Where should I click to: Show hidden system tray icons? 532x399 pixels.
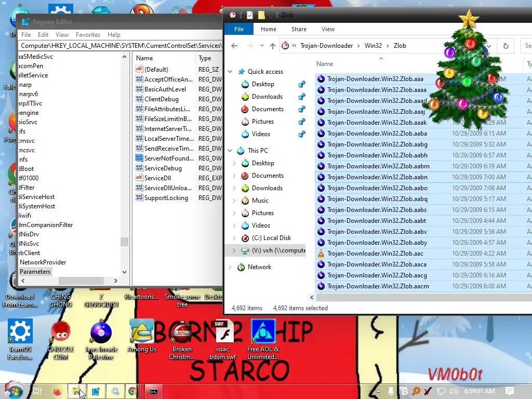point(378,391)
